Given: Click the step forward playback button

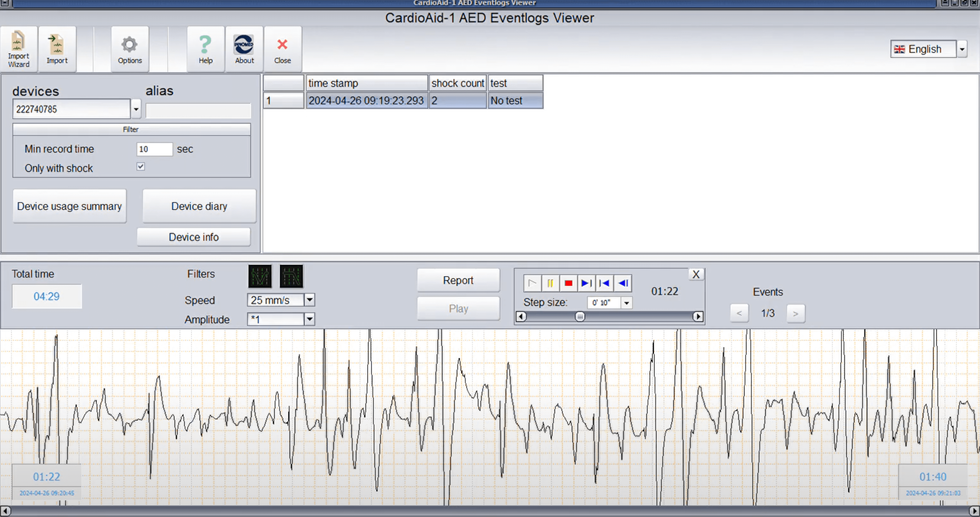Looking at the screenshot, I should tap(586, 283).
